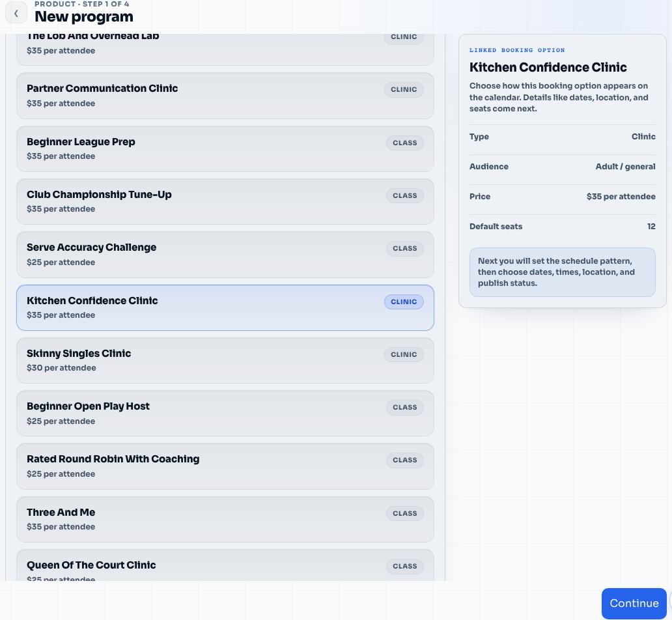Click the selected Kitchen Confidence Clinic card

(225, 307)
